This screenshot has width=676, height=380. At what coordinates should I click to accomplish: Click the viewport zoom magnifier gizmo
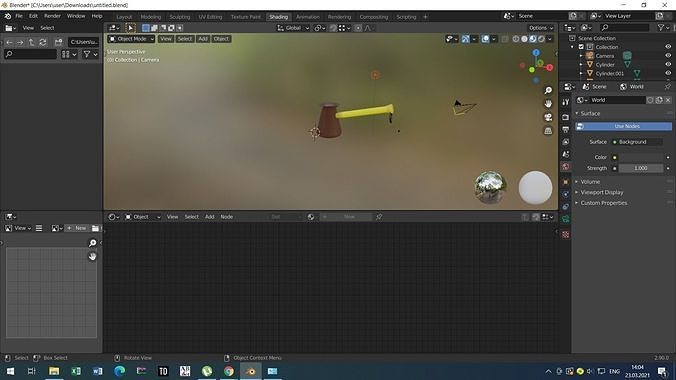tap(548, 90)
